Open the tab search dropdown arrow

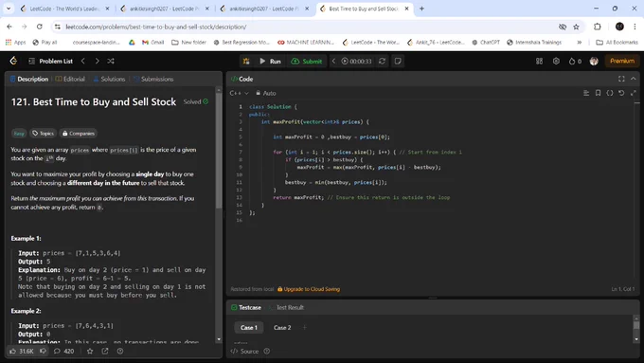coord(9,9)
